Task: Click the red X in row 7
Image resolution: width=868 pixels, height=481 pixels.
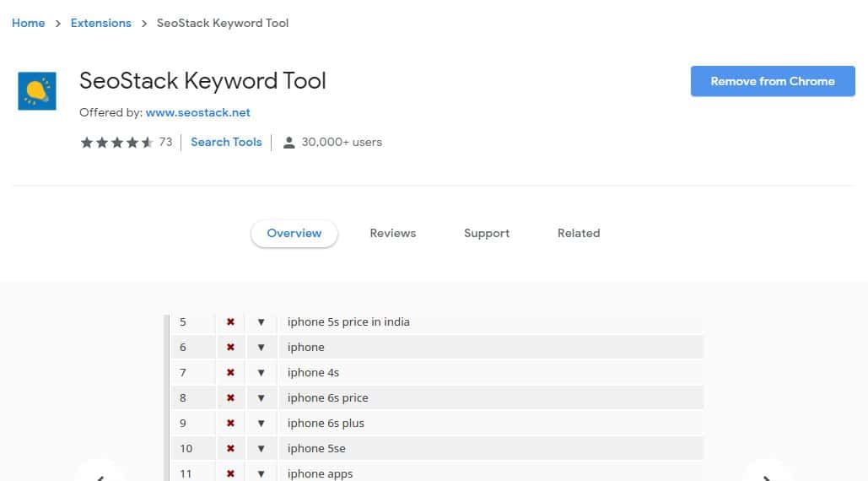Action: pos(230,372)
